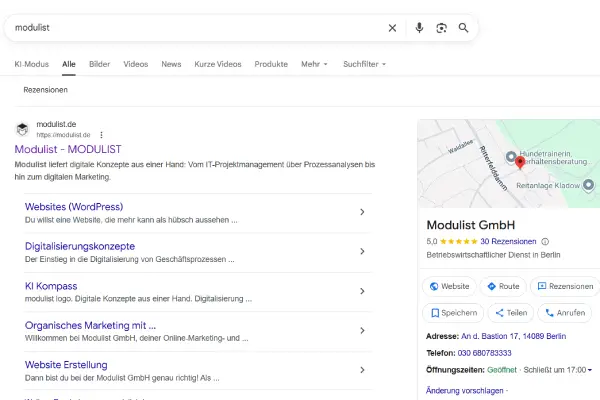Click the Reitanlage Kladow map marker
The image size is (600, 400).
click(588, 185)
